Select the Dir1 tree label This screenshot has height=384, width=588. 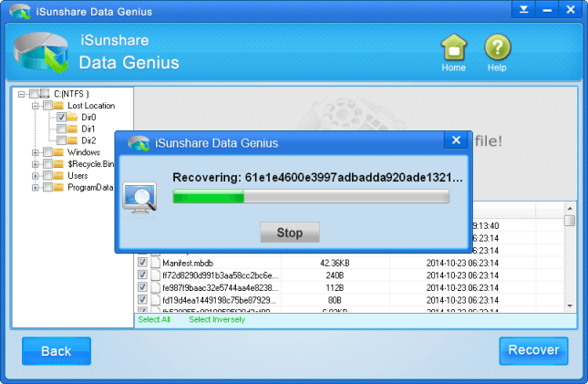coord(88,129)
